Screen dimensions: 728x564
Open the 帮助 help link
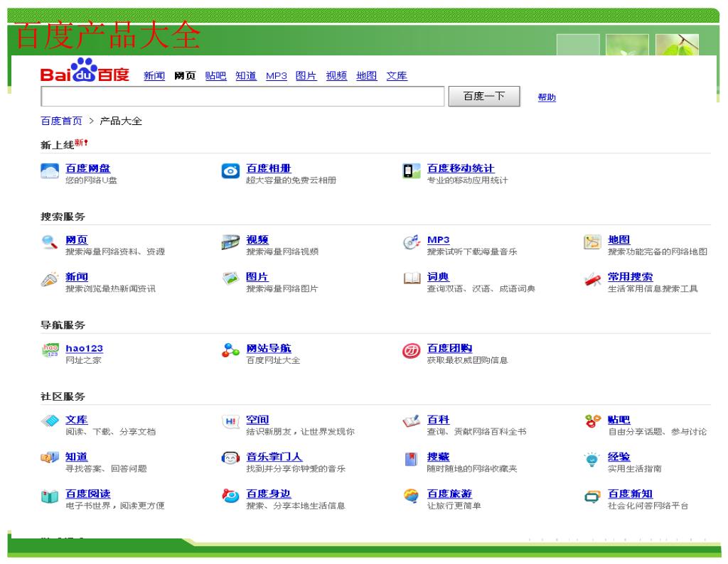pyautogui.click(x=547, y=97)
